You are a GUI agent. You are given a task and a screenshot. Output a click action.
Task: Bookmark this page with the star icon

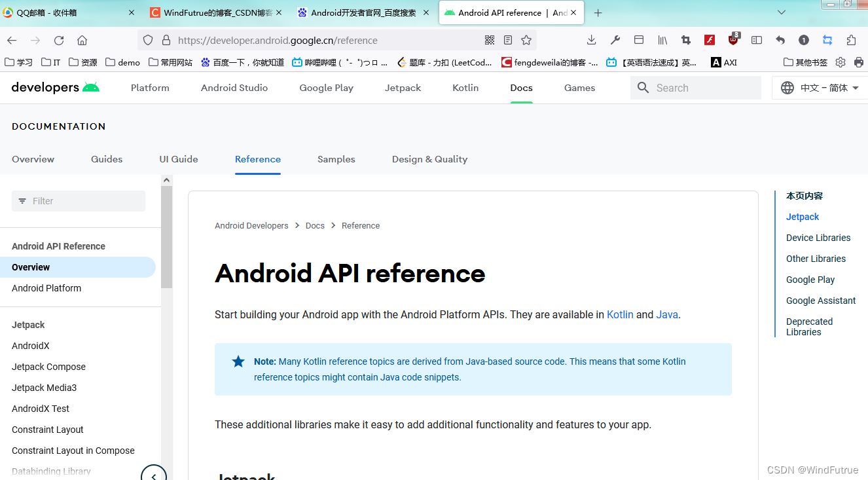[x=526, y=41]
